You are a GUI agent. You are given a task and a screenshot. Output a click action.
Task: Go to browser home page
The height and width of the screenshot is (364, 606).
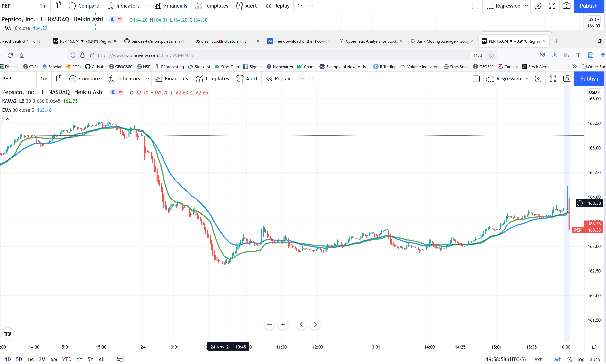(x=22, y=55)
